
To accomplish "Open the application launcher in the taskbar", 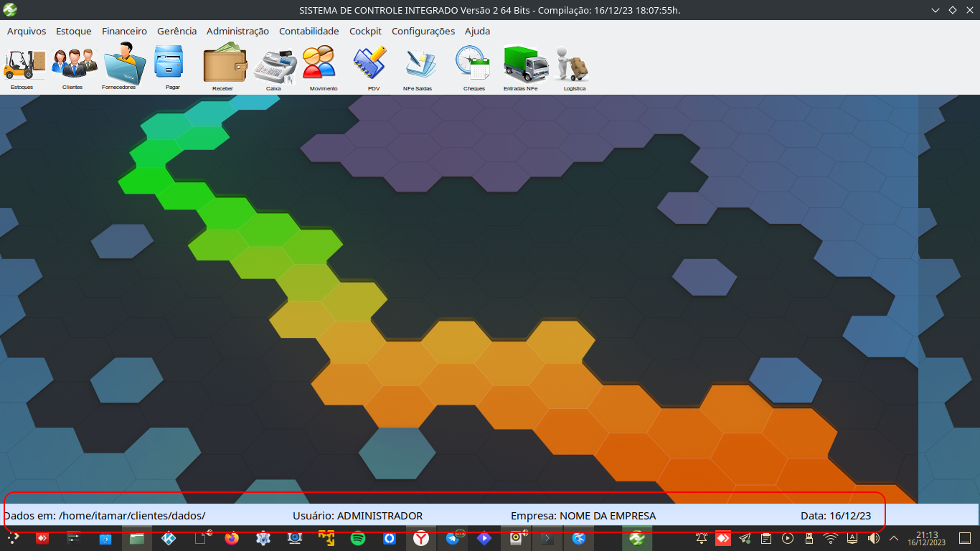I will click(x=12, y=538).
